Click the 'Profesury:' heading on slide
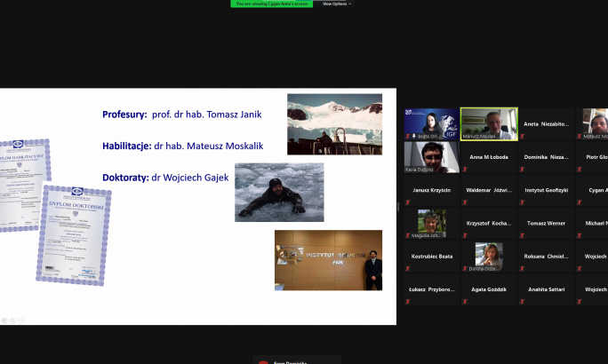Image resolution: width=608 pixels, height=364 pixels. [124, 115]
